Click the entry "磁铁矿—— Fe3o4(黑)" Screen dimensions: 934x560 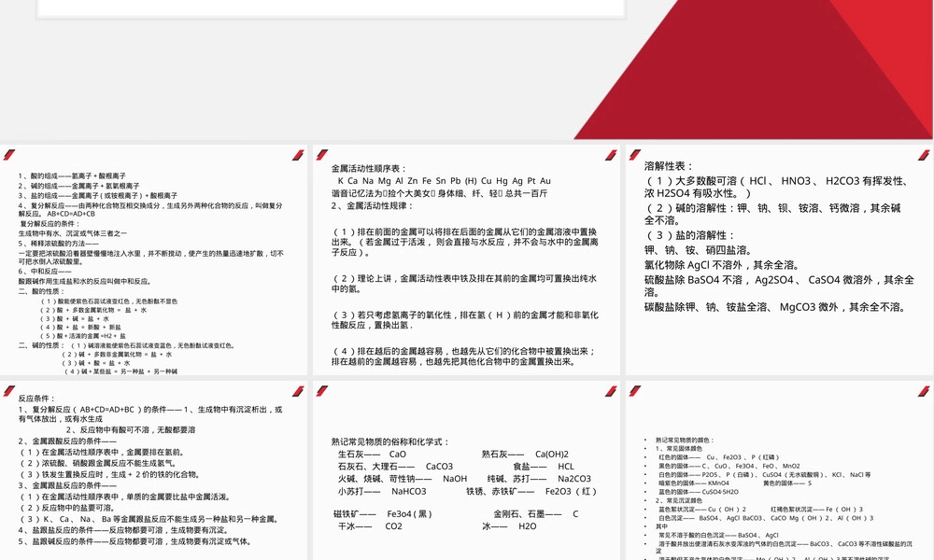pos(383,514)
